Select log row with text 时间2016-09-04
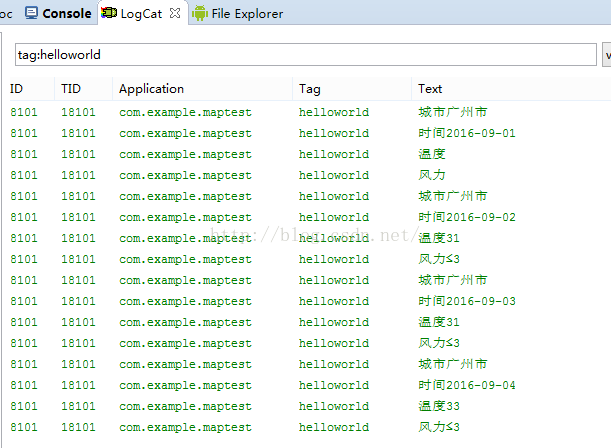The height and width of the screenshot is (448, 611). (310, 385)
